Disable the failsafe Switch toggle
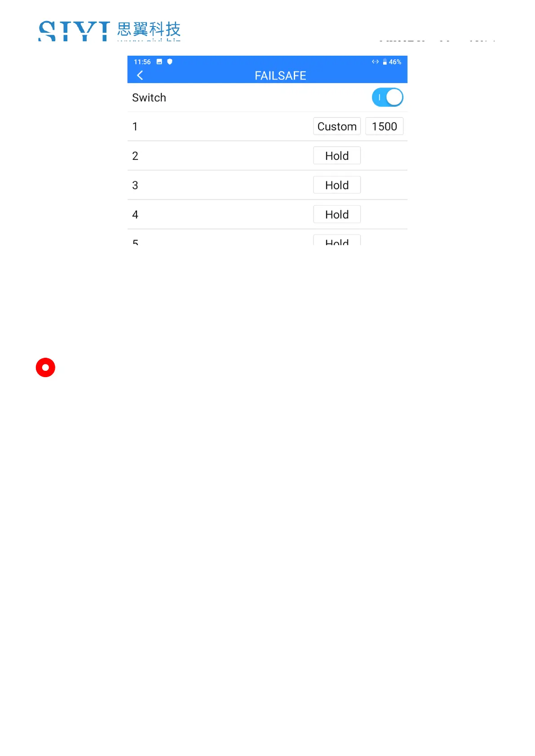This screenshot has width=535, height=756. point(387,97)
